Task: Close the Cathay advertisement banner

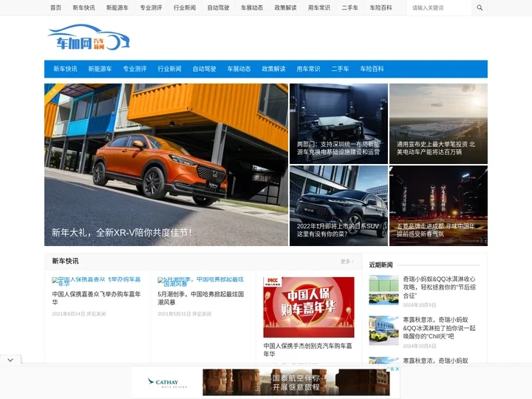Action: 397,369
